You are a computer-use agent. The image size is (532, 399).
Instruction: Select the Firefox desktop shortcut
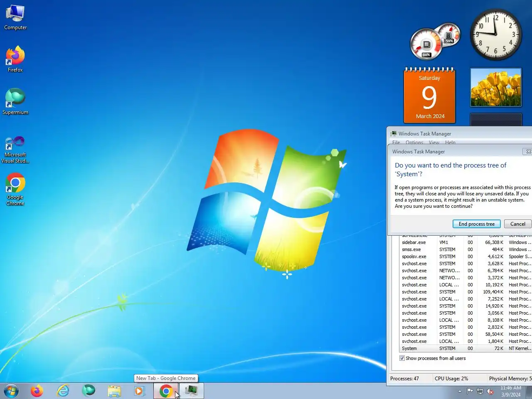click(x=15, y=59)
